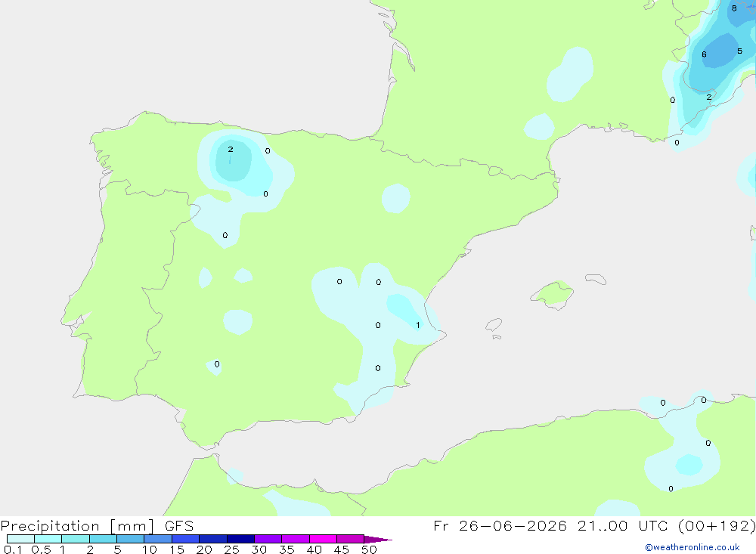Click the Ibiza island on the map

494,324
